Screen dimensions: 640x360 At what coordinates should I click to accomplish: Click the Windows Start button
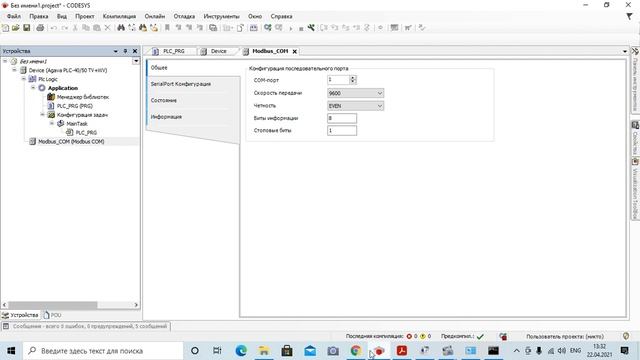[x=11, y=351]
